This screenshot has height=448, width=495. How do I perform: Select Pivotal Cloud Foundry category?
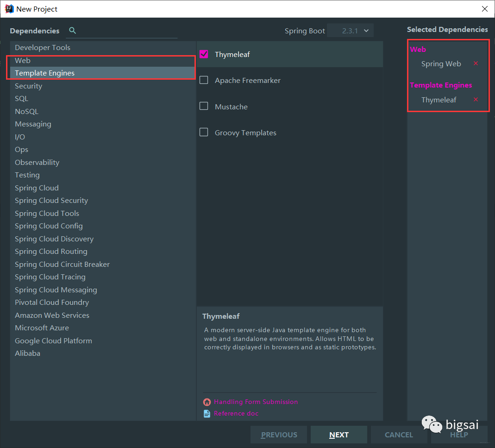pos(103,303)
